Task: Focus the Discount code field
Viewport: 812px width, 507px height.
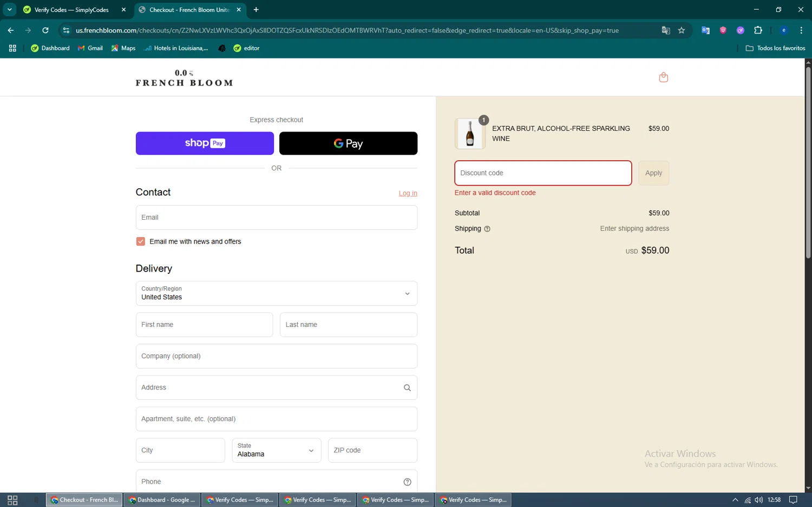Action: pos(543,173)
